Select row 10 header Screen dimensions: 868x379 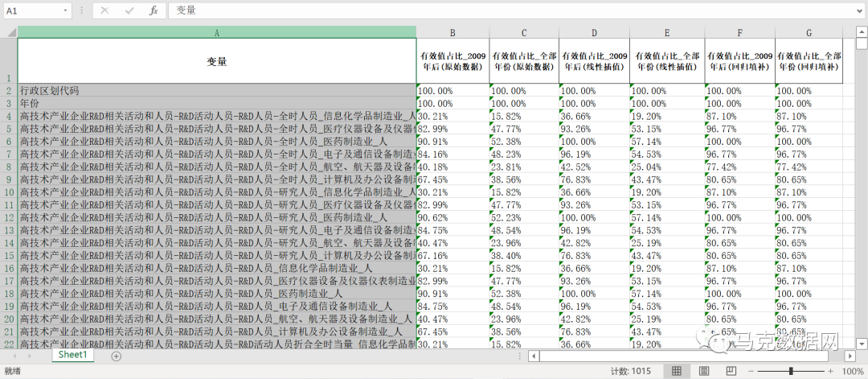pos(9,192)
